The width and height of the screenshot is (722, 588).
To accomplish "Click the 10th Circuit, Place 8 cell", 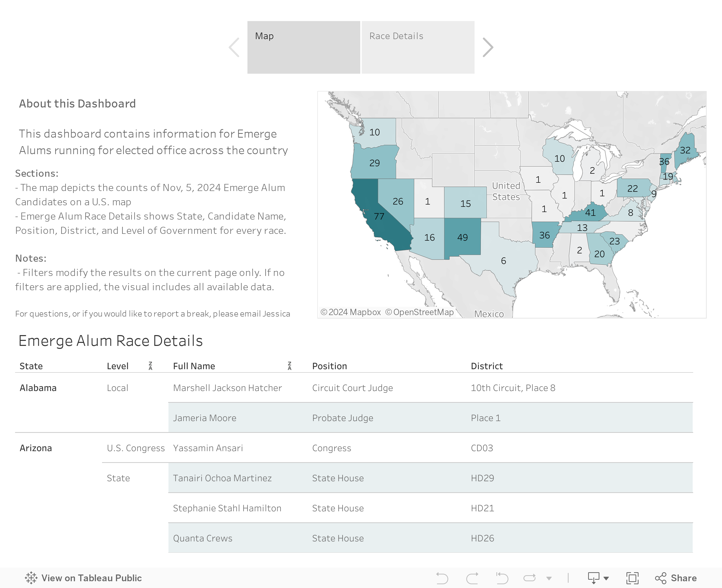I will click(513, 387).
